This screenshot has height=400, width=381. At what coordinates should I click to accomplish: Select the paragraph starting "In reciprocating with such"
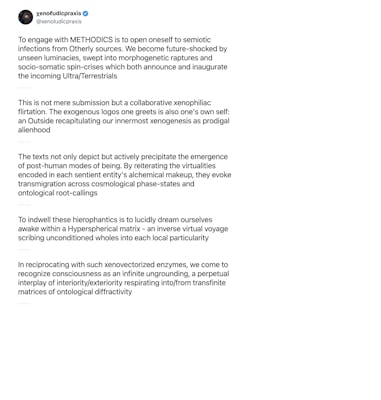point(124,278)
